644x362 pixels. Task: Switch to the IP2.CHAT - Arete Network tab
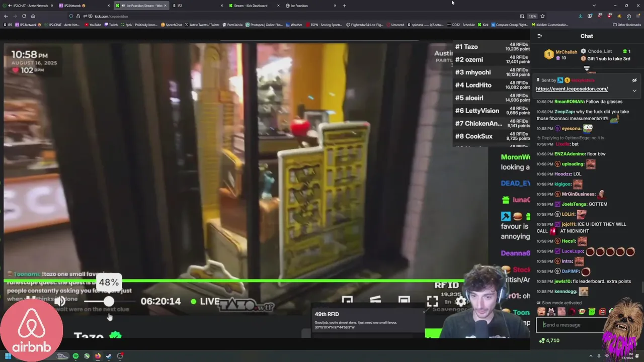point(27,6)
